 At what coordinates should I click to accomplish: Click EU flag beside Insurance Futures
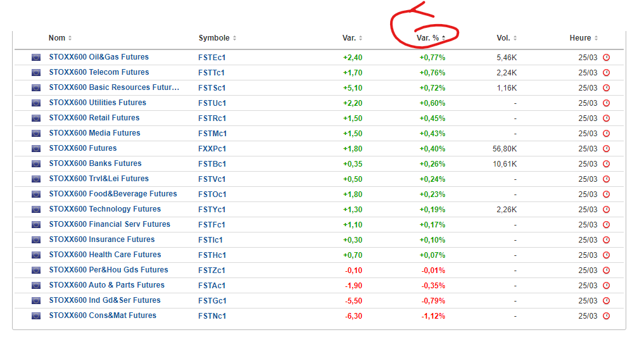point(36,240)
